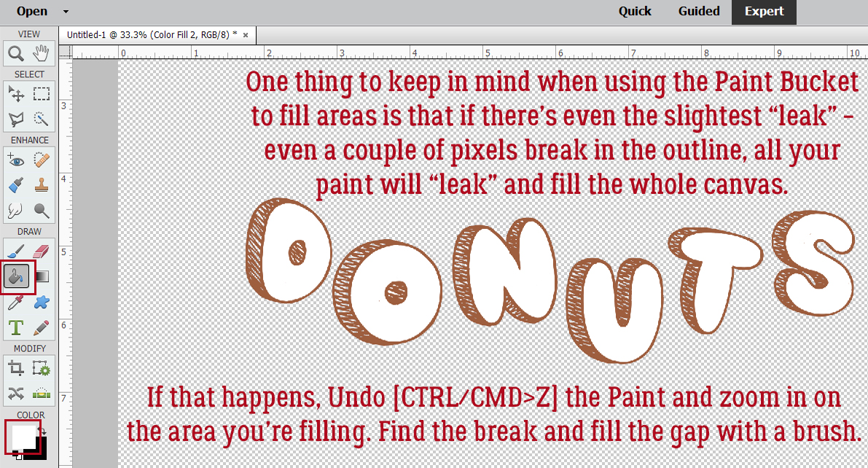Select the Color Picker eyedropper tool
Screen dimensions: 868x468
pos(16,303)
